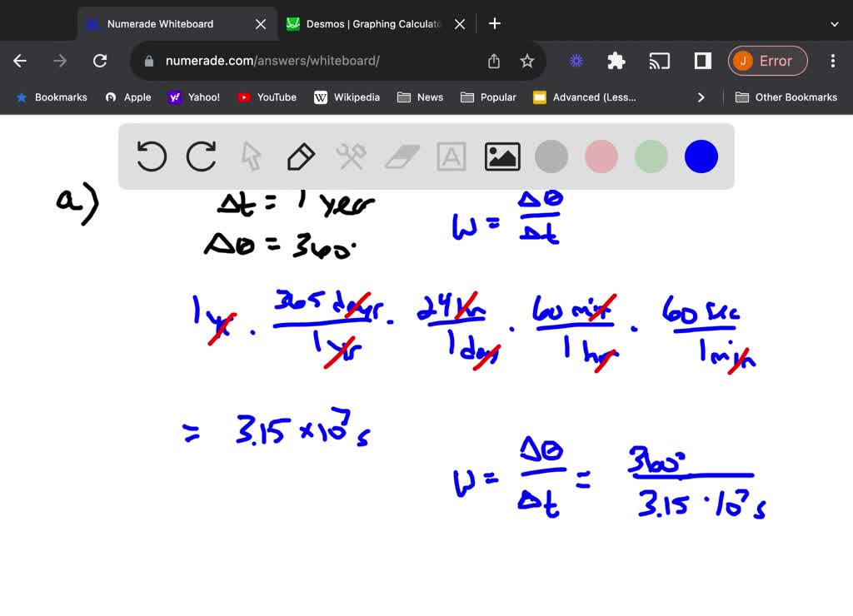Select the shapes tool on the whiteboard toolbar
Viewport: 853px width, 616px height.
(351, 156)
